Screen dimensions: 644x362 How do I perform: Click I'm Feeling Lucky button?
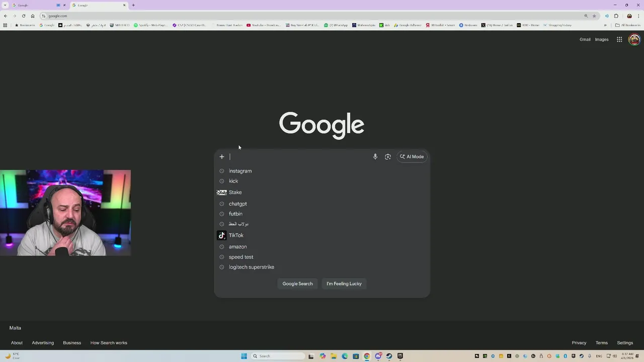point(344,284)
